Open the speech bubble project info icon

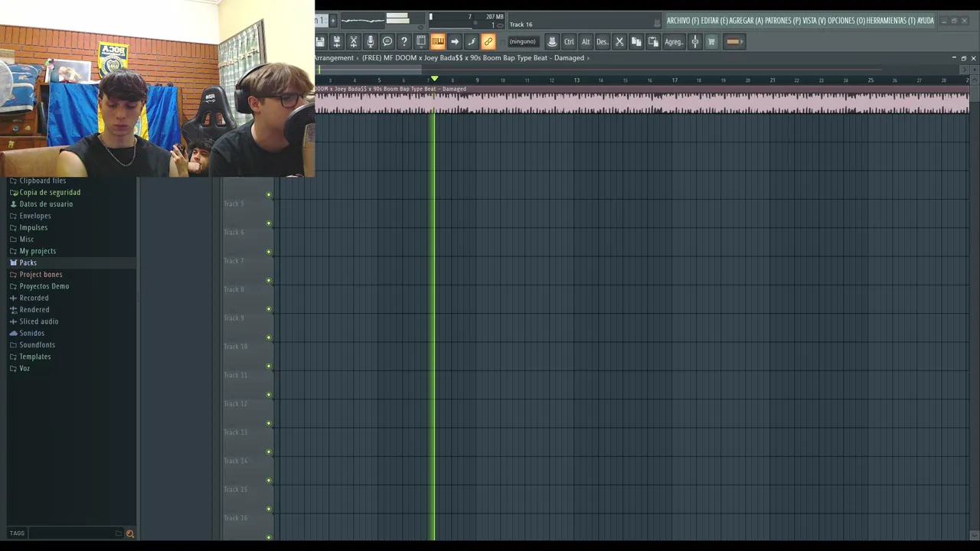point(387,41)
